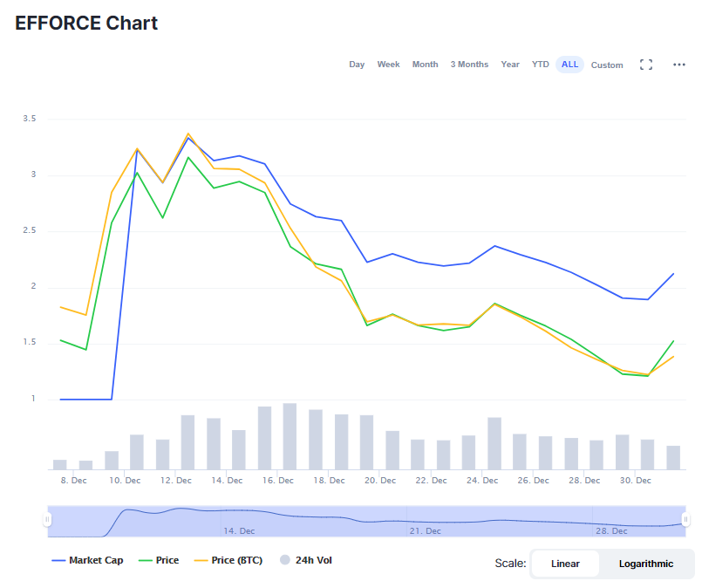
Task: Click the 3.5 y-axis label
Action: [30, 119]
